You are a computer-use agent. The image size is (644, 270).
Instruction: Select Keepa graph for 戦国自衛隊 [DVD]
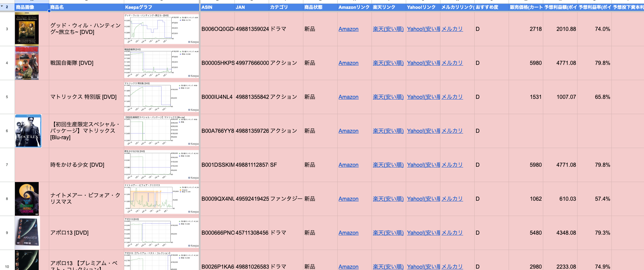(162, 63)
